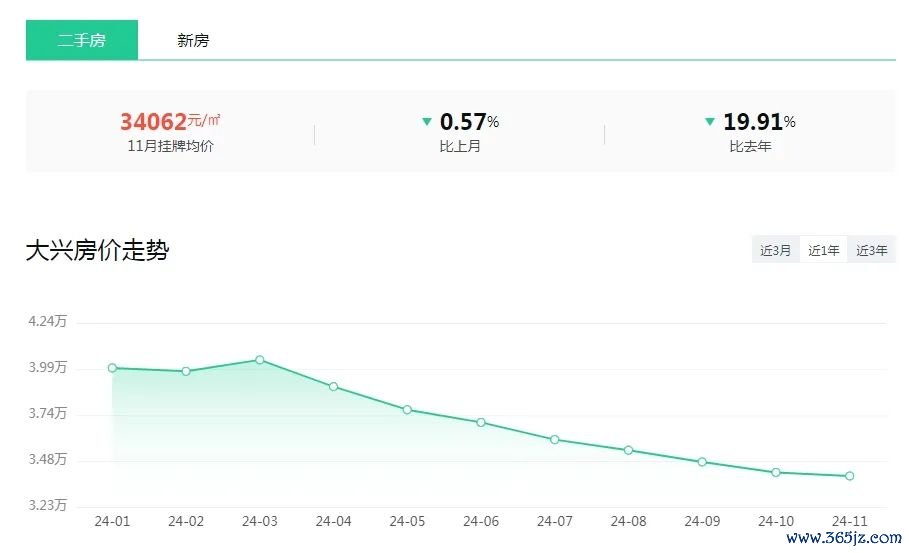The height and width of the screenshot is (553, 909).
Task: Click the 24-01 x-axis label
Action: [112, 521]
